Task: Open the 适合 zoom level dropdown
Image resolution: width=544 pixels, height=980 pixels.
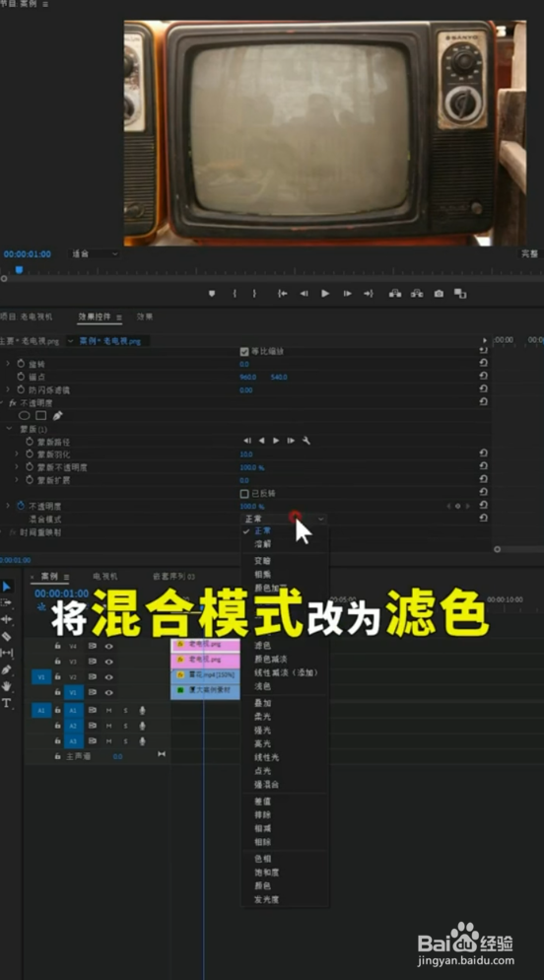Action: tap(94, 253)
